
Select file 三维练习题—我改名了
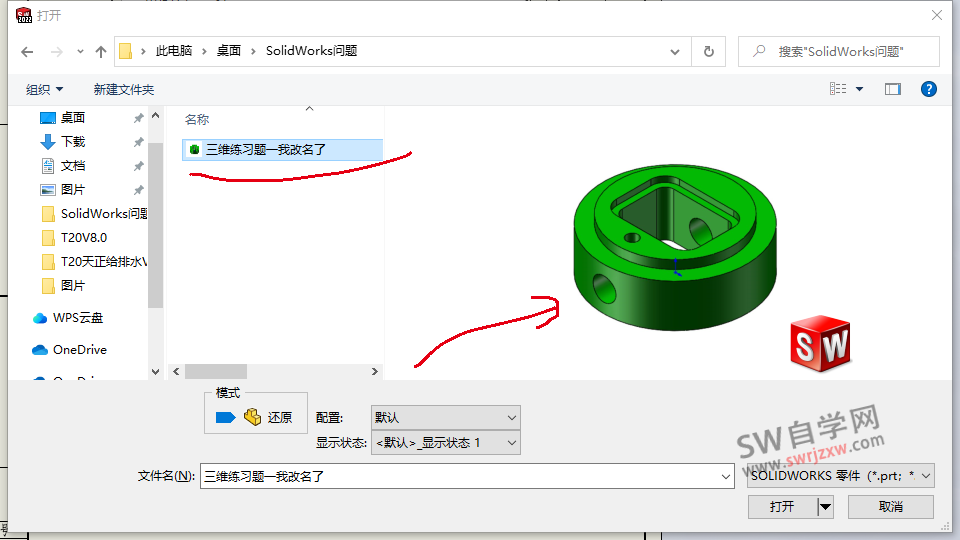pyautogui.click(x=283, y=150)
